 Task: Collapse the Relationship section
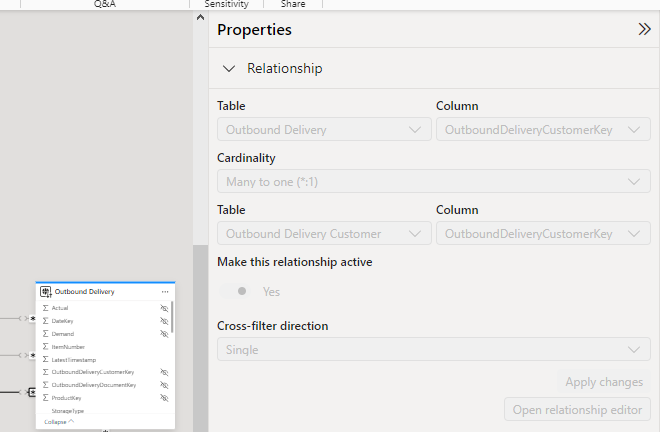(x=229, y=69)
